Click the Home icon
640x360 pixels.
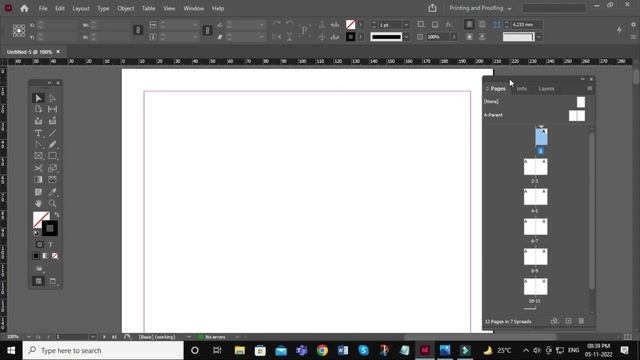point(24,8)
